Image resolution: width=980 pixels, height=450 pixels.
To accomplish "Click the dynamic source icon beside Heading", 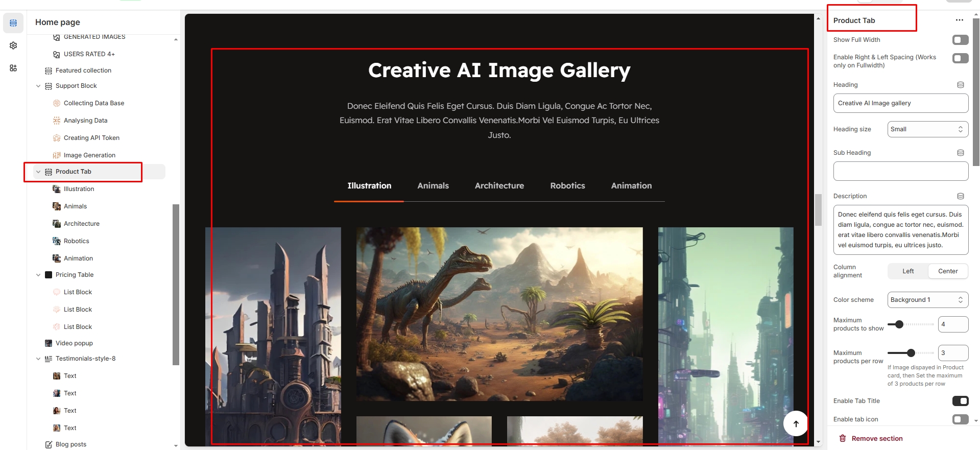I will (960, 85).
